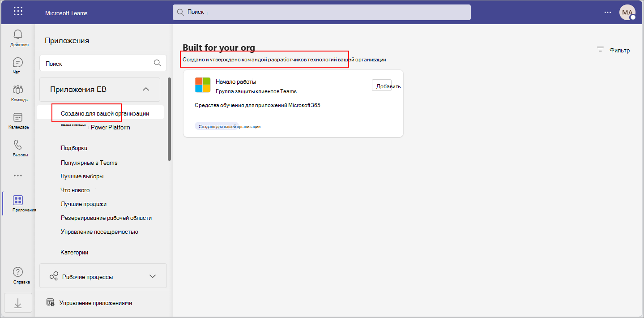Show more apps ellipsis in sidebar
Viewport: 644px width, 318px height.
[x=18, y=176]
